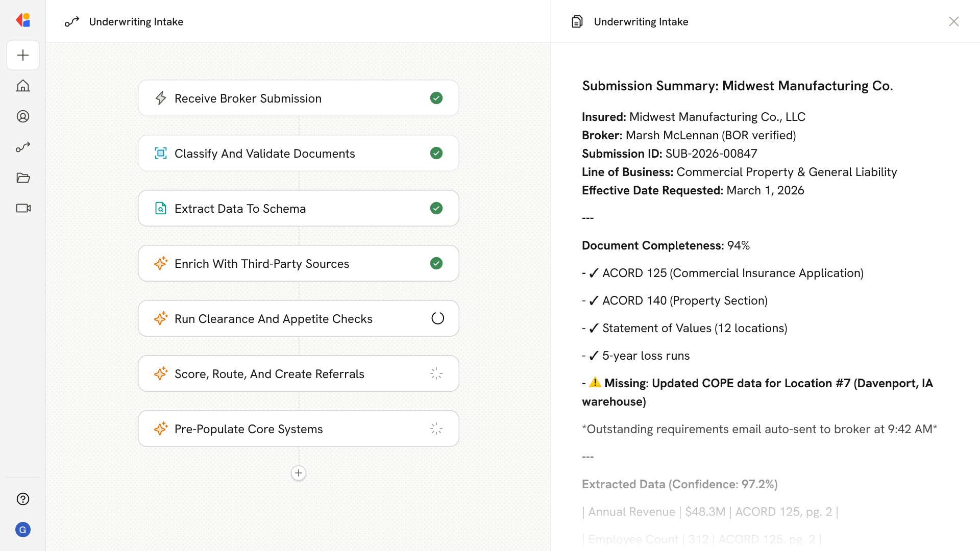Screen dimensions: 980x551
Task: Click green checkmark on Extract Data step
Action: pyautogui.click(x=436, y=208)
